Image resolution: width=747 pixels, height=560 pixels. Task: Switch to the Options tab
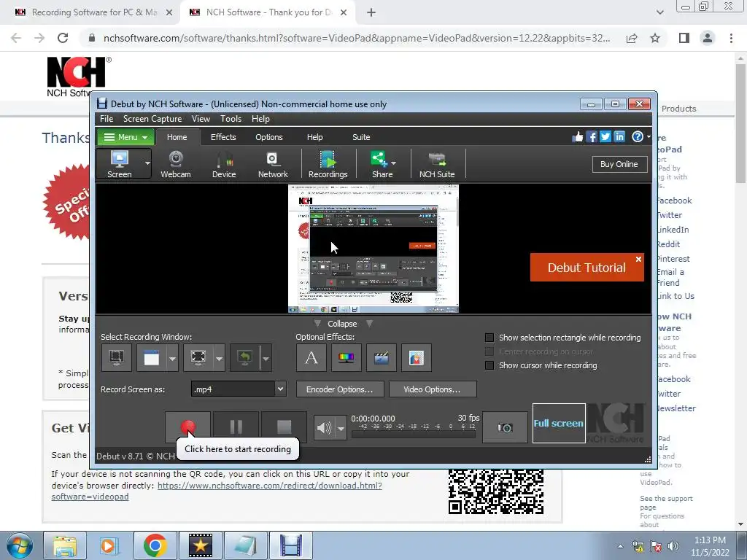point(268,137)
